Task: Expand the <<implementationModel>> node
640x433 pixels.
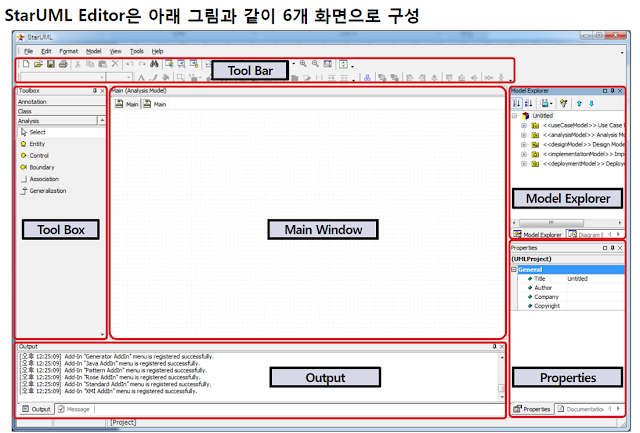Action: pyautogui.click(x=524, y=154)
